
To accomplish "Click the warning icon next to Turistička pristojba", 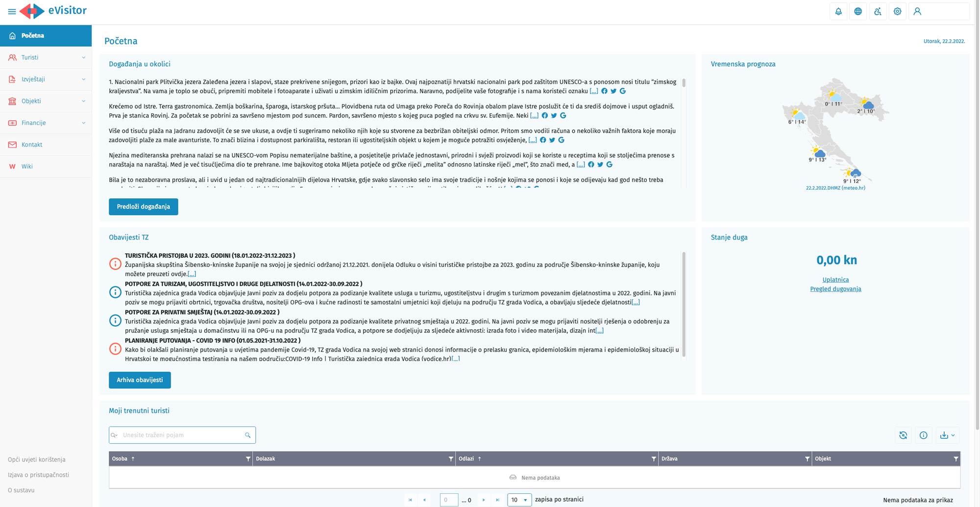I will (x=115, y=264).
